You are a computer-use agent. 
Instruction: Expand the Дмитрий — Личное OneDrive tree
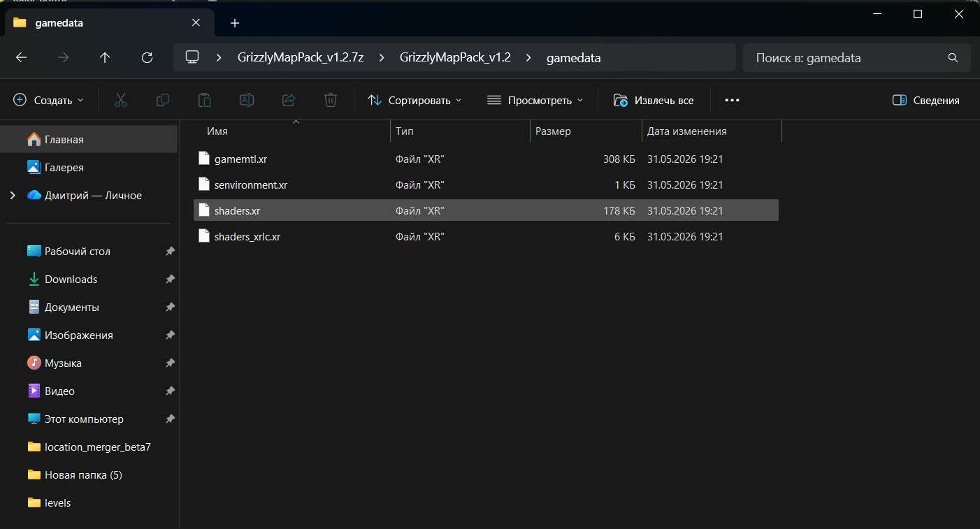[13, 196]
